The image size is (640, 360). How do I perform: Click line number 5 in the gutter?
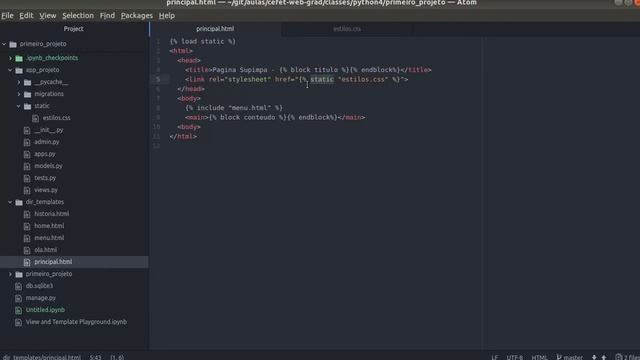pos(158,79)
